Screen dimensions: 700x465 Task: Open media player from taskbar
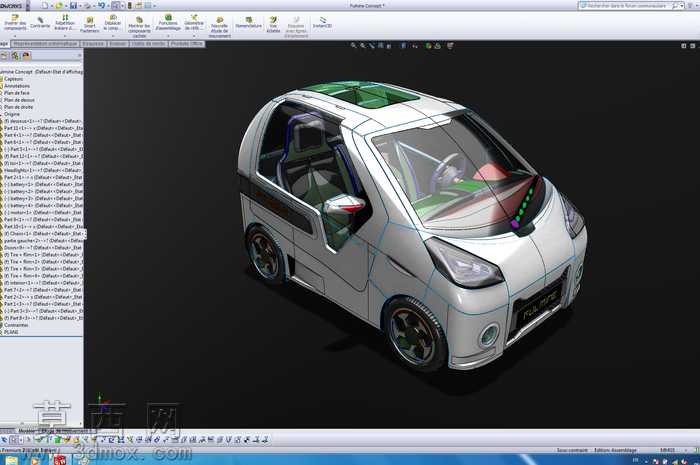coord(36,460)
